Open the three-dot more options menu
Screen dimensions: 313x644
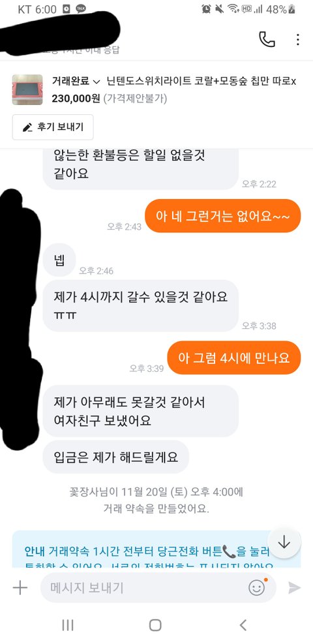[x=298, y=39]
